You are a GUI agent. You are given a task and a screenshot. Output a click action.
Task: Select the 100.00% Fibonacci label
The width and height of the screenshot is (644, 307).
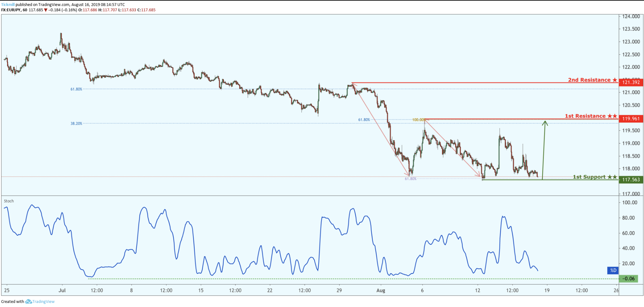pos(418,120)
